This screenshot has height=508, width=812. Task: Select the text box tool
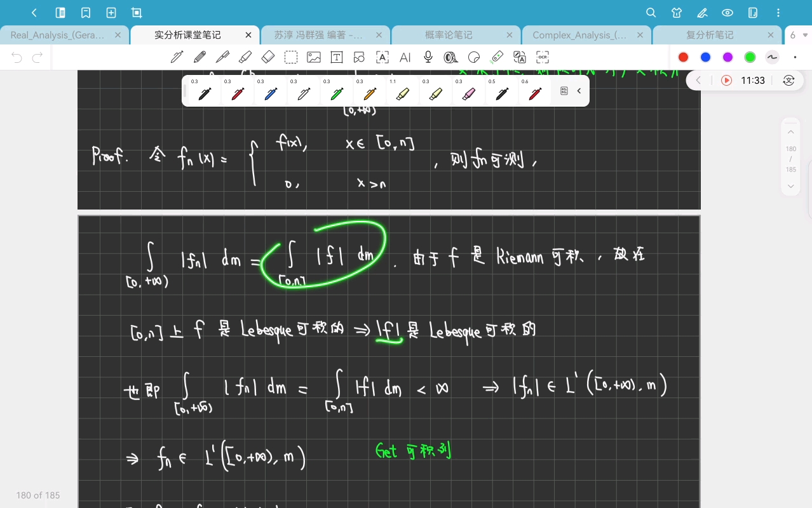(337, 57)
